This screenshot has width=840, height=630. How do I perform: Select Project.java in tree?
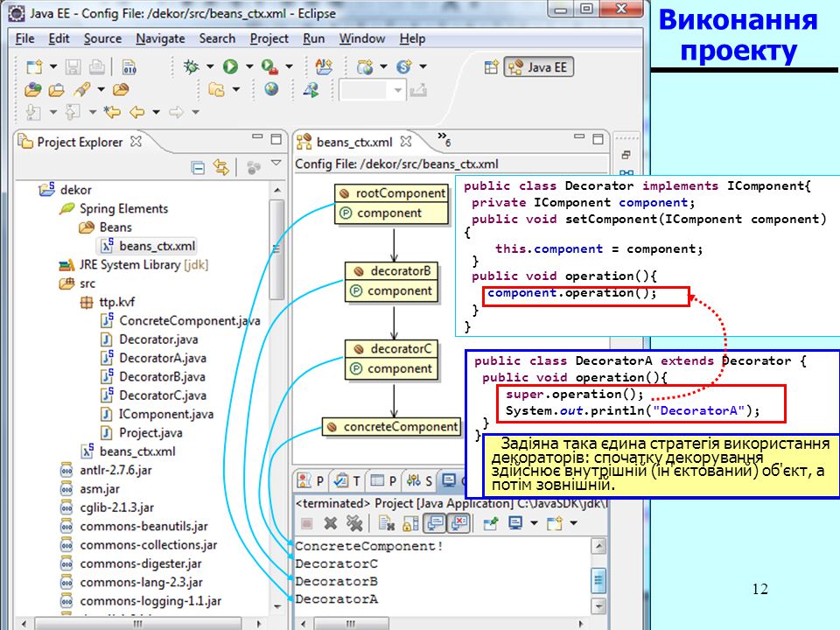(150, 433)
